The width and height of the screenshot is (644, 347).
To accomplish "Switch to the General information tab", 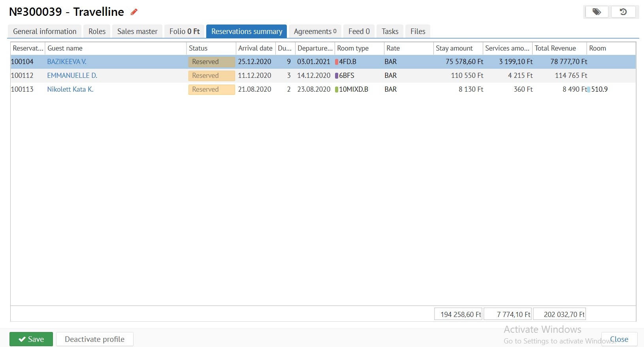I will (45, 32).
